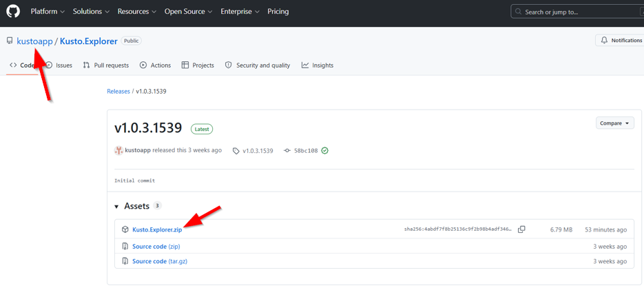Open the Actions tab

click(155, 65)
